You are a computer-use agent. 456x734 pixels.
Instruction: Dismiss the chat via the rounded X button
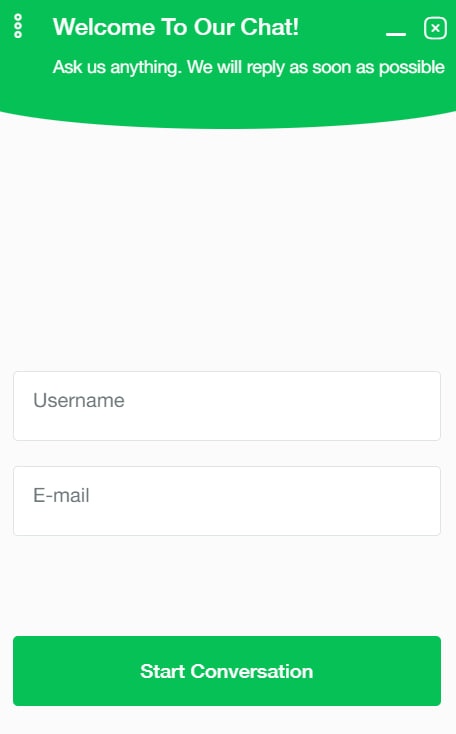pos(435,29)
